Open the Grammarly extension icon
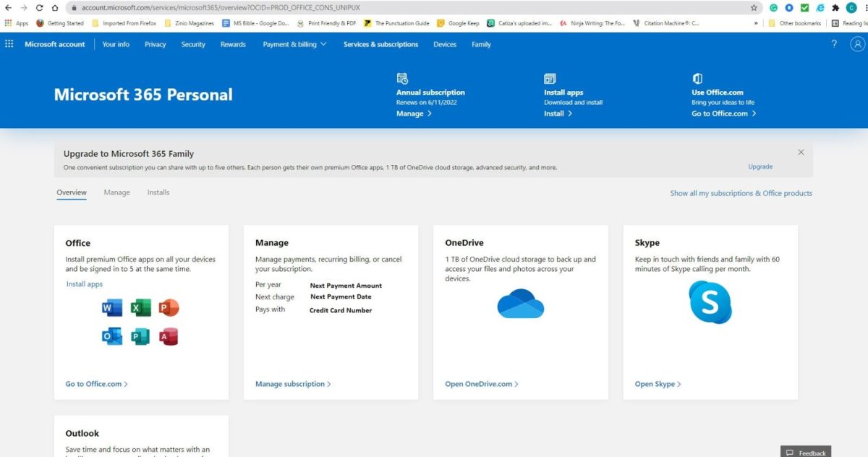868x457 pixels. pyautogui.click(x=774, y=8)
